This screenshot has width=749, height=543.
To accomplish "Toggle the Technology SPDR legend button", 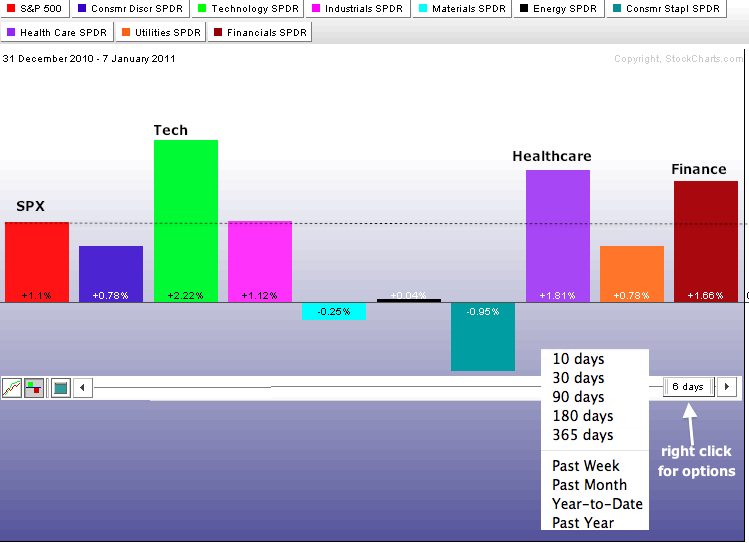I will (x=248, y=9).
